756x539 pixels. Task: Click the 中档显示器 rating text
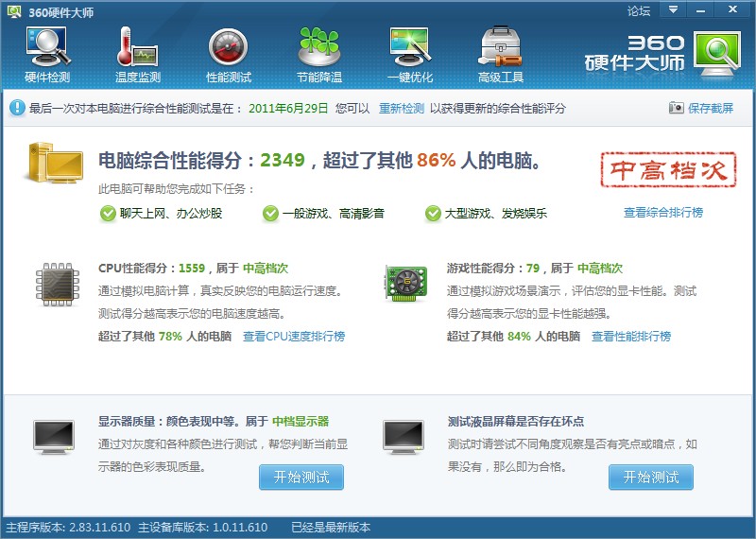(301, 421)
